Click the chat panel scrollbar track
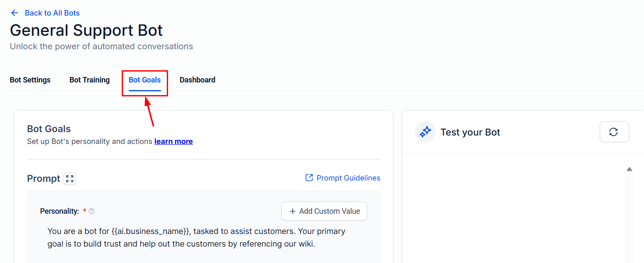 tap(629, 218)
